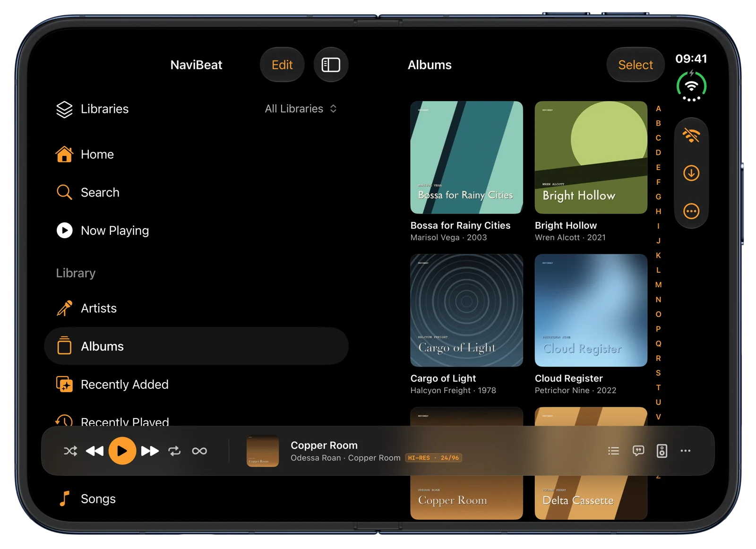Open the Artists library section
756x549 pixels.
(x=196, y=308)
